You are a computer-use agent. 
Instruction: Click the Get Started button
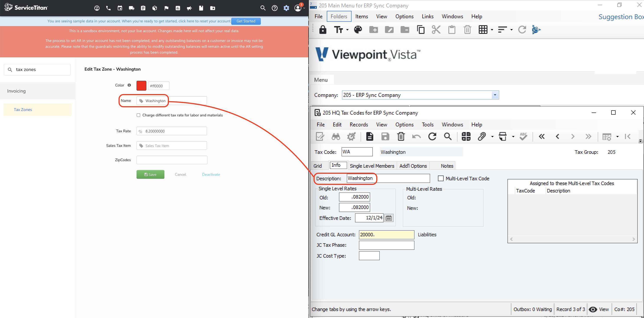click(x=246, y=21)
